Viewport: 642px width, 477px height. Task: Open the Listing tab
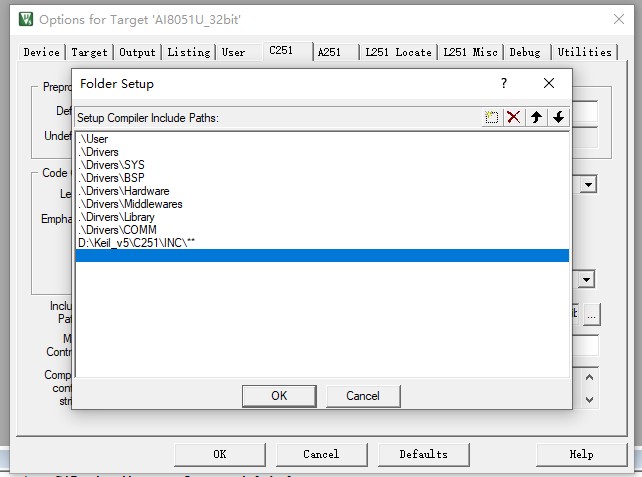pyautogui.click(x=188, y=52)
